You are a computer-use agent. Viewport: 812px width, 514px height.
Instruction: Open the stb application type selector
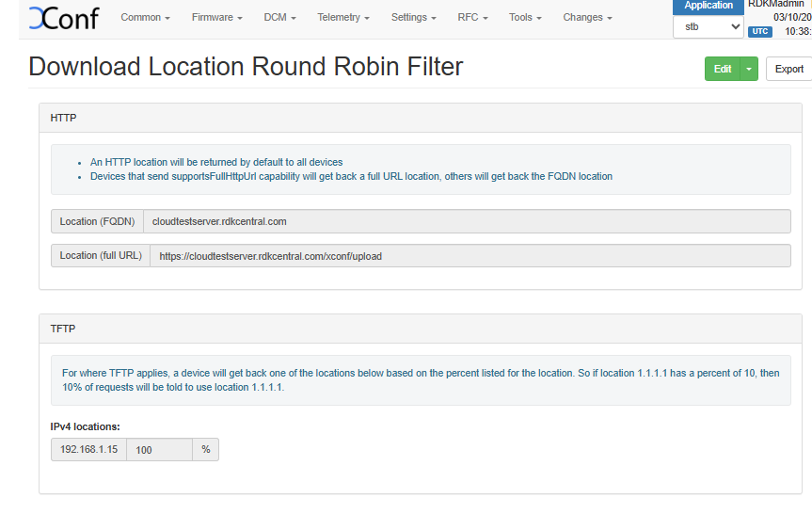[708, 27]
